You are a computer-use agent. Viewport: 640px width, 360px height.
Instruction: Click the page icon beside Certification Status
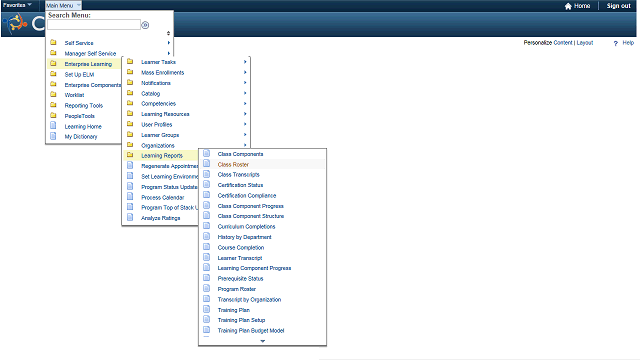pyautogui.click(x=207, y=184)
